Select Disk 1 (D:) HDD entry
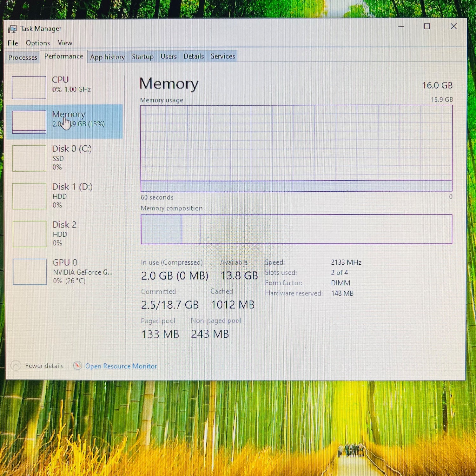Viewport: 476px width, 476px height. tap(30, 196)
